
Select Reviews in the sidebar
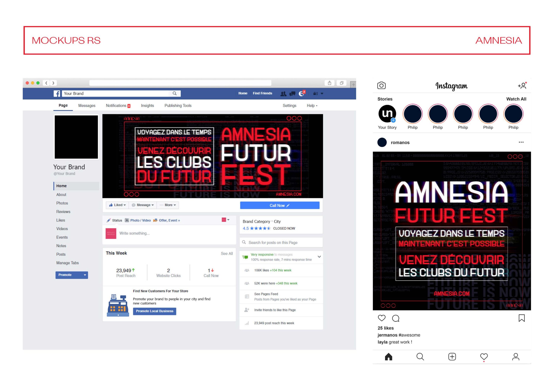63,212
